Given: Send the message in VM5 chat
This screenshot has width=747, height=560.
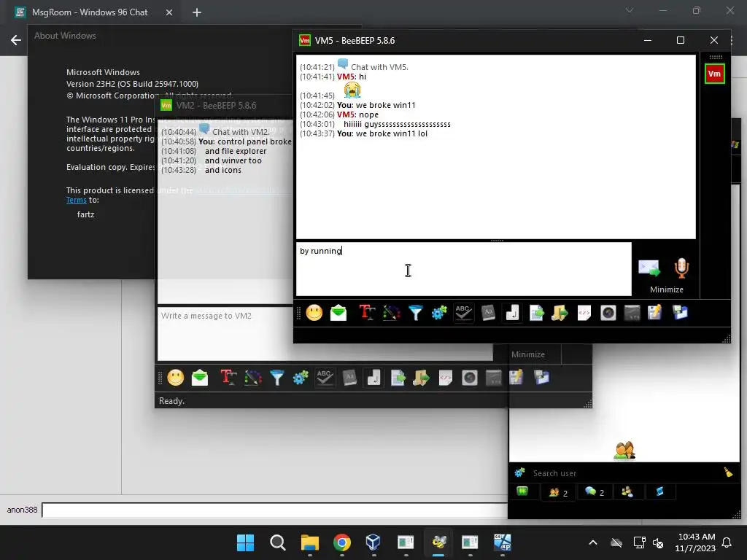Looking at the screenshot, I should [649, 268].
